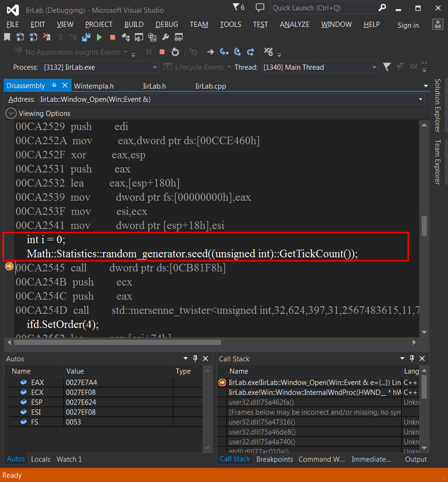This screenshot has height=482, width=448.
Task: Auto-hide the Autos panel with pin icon
Action: click(195, 359)
